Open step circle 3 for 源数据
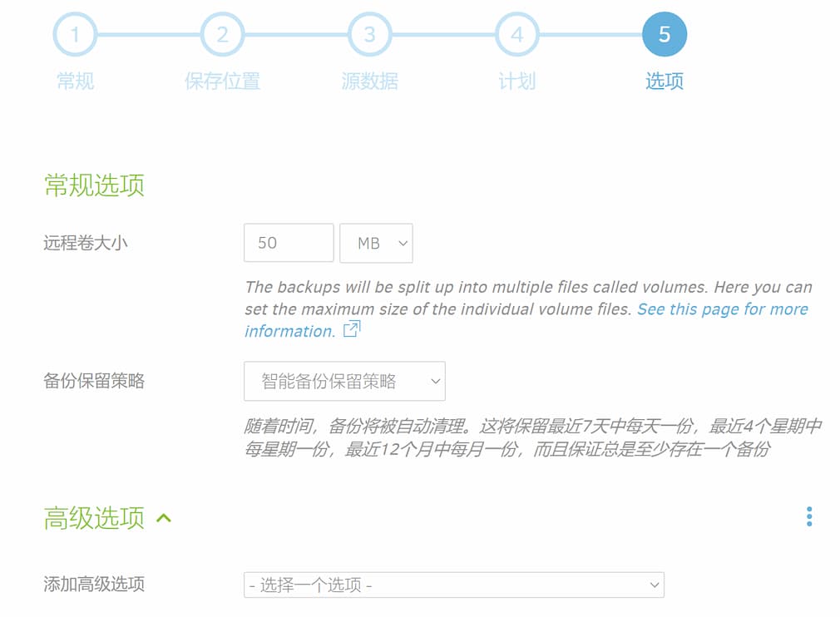Image resolution: width=840 pixels, height=617 pixels. [369, 34]
